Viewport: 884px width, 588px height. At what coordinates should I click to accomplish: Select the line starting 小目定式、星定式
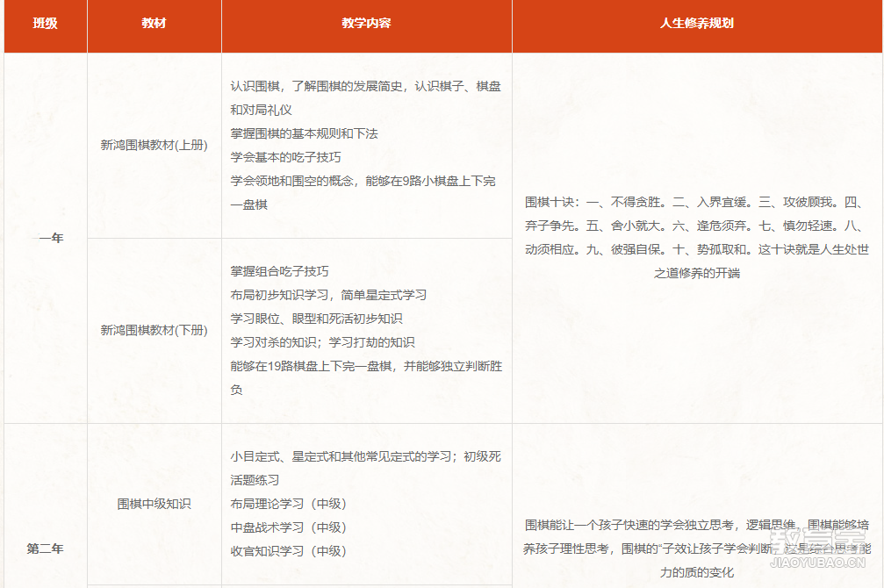point(365,469)
